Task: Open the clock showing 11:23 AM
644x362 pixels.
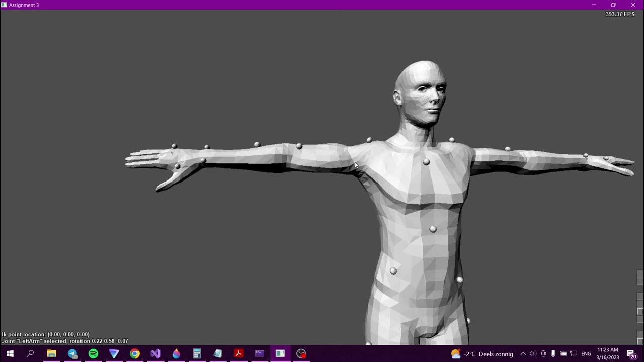Action: click(x=608, y=353)
